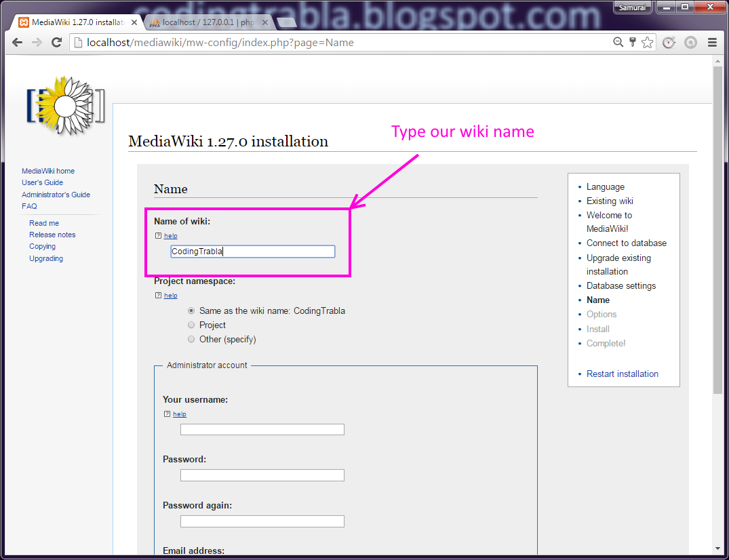Close the localhost phpMyAdmin tab
This screenshot has height=560, width=729.
coord(265,22)
